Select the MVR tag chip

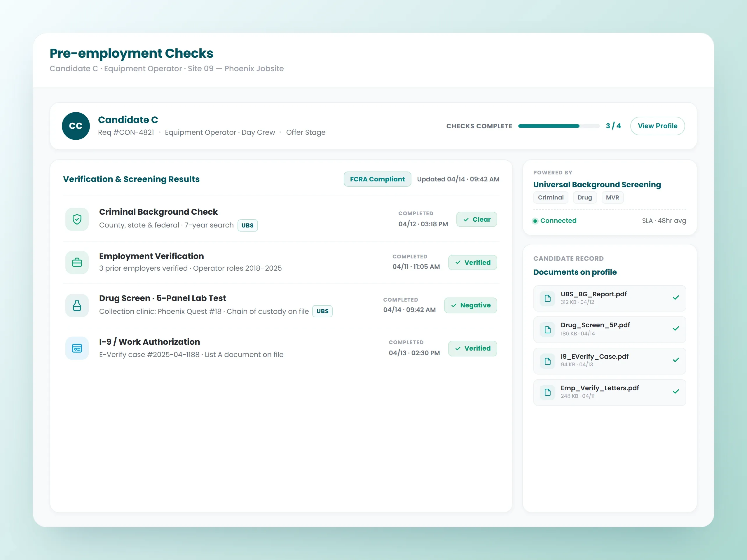coord(612,197)
